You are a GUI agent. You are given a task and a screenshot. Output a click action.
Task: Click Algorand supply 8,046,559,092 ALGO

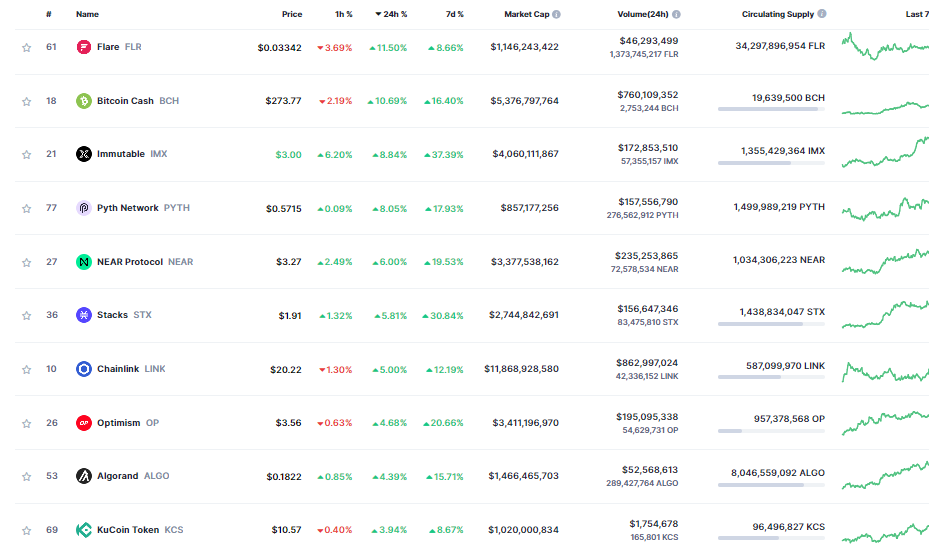click(x=778, y=473)
